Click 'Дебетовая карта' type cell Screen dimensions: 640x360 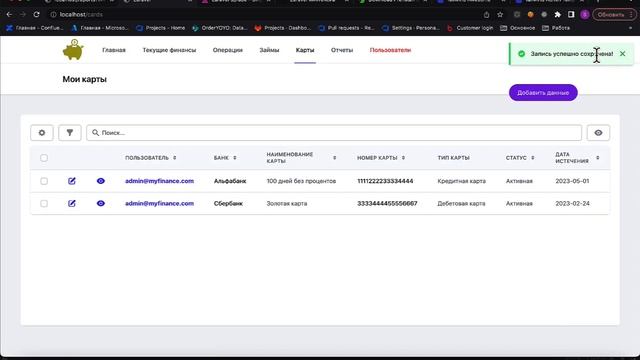(461, 203)
